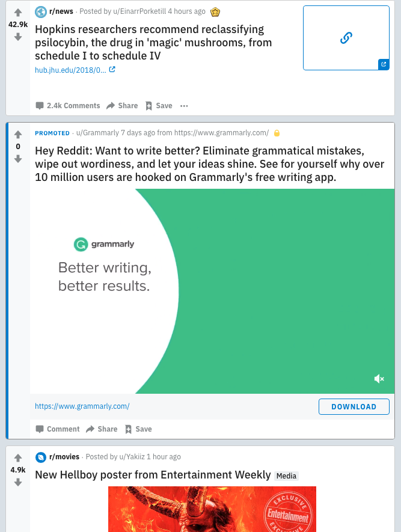Click the r/movies subreddit icon

tap(41, 457)
